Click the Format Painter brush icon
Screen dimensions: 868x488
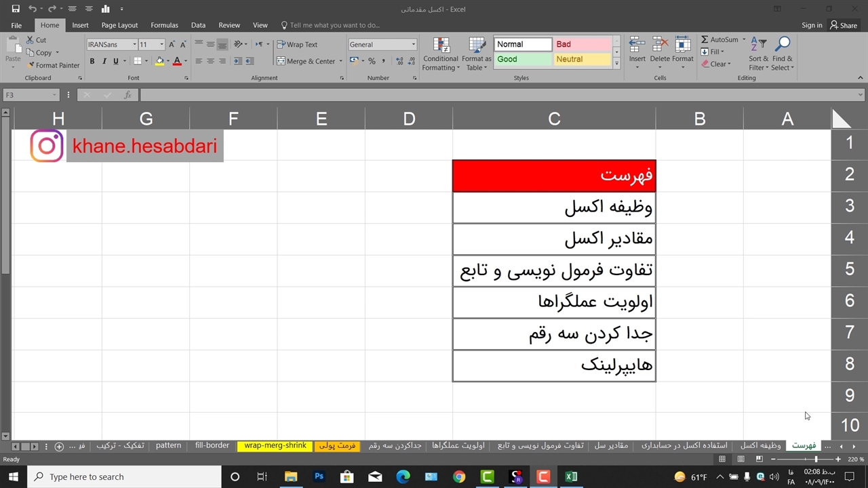pyautogui.click(x=31, y=65)
